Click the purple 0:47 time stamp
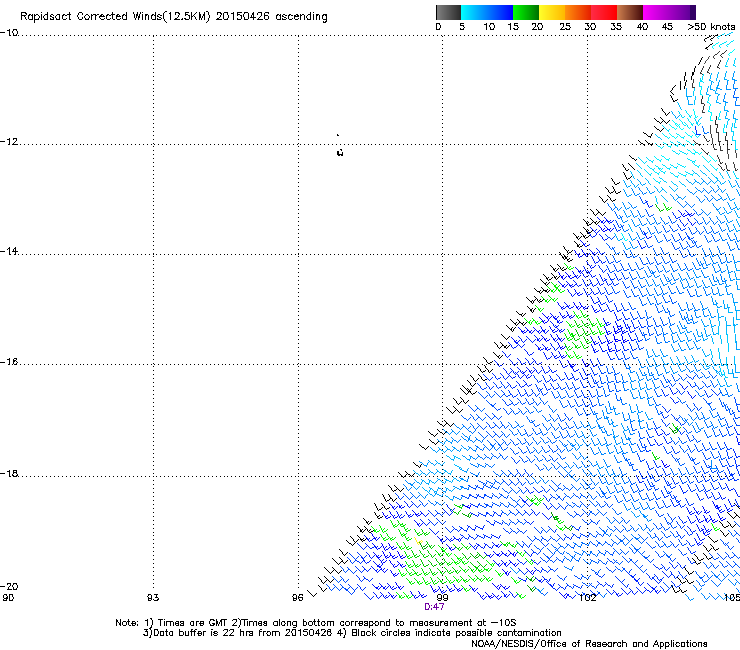This screenshot has width=740, height=650. (434, 607)
